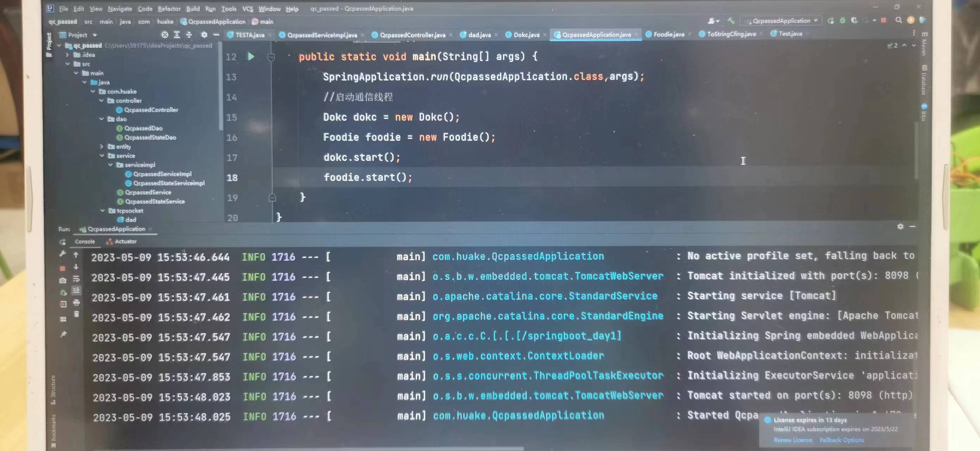This screenshot has height=451, width=980.
Task: Toggle fold marker at line 12
Action: 271,57
